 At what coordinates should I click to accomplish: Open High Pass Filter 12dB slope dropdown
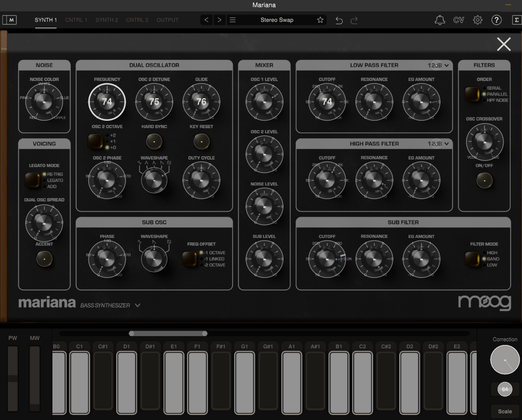(439, 144)
